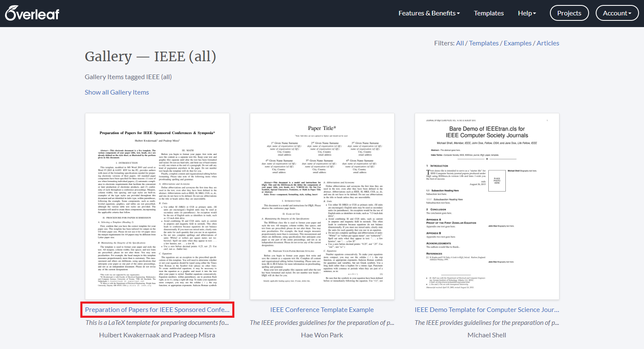
Task: Filter gallery by Examples
Action: tap(517, 43)
